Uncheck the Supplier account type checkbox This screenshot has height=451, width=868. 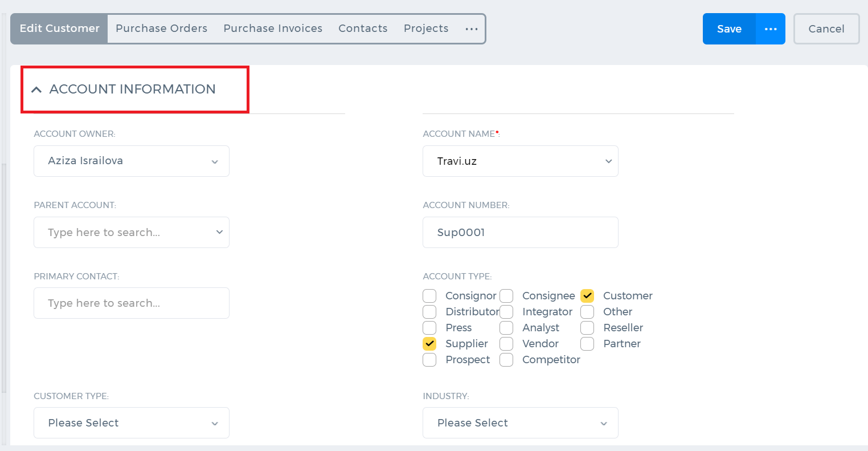[429, 344]
